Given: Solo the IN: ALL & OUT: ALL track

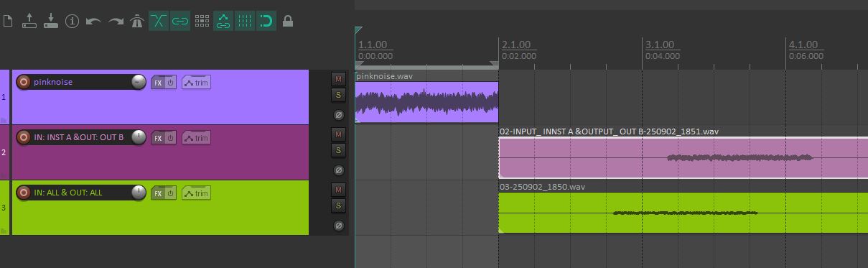Looking at the screenshot, I should point(338,206).
